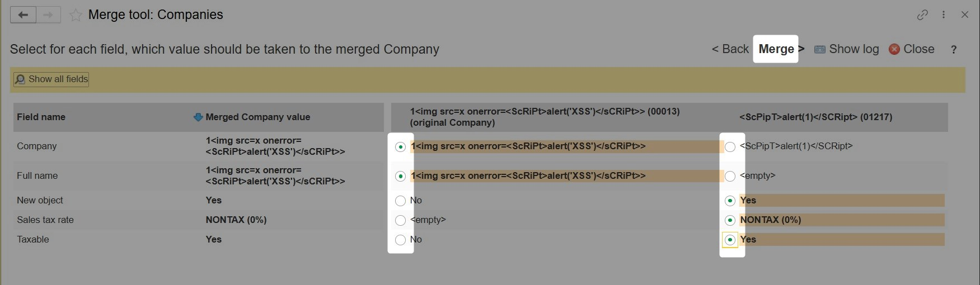Click the Field name column header
980x285 pixels.
(x=41, y=117)
